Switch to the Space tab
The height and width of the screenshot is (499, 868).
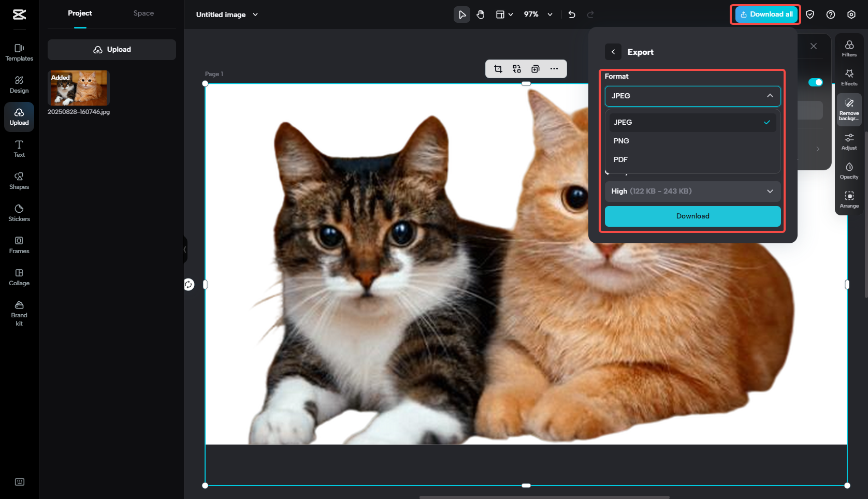click(143, 13)
